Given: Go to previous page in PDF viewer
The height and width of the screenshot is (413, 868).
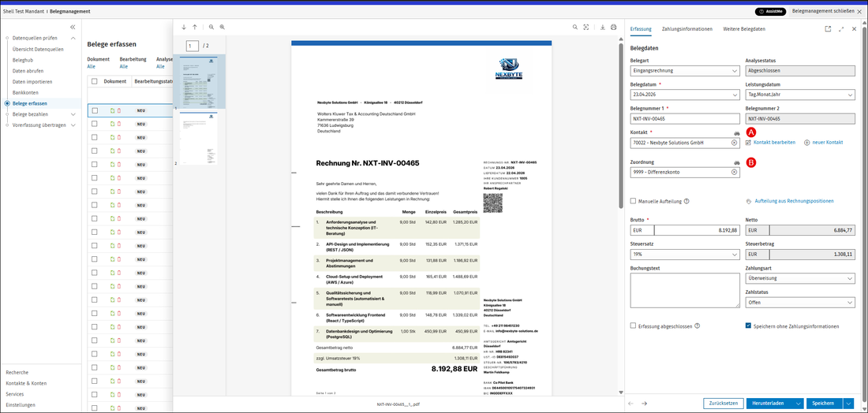Looking at the screenshot, I should [x=194, y=27].
